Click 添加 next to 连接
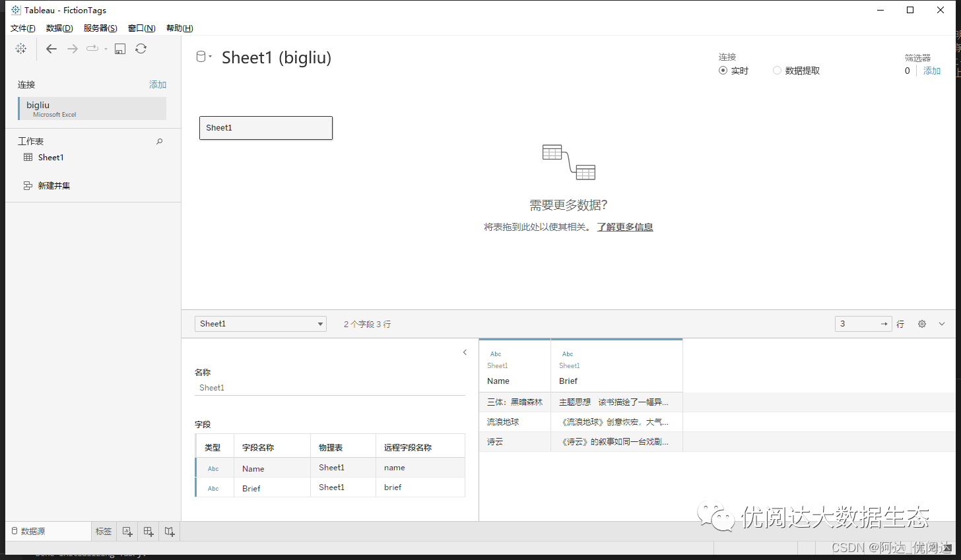Image resolution: width=961 pixels, height=560 pixels. tap(158, 84)
